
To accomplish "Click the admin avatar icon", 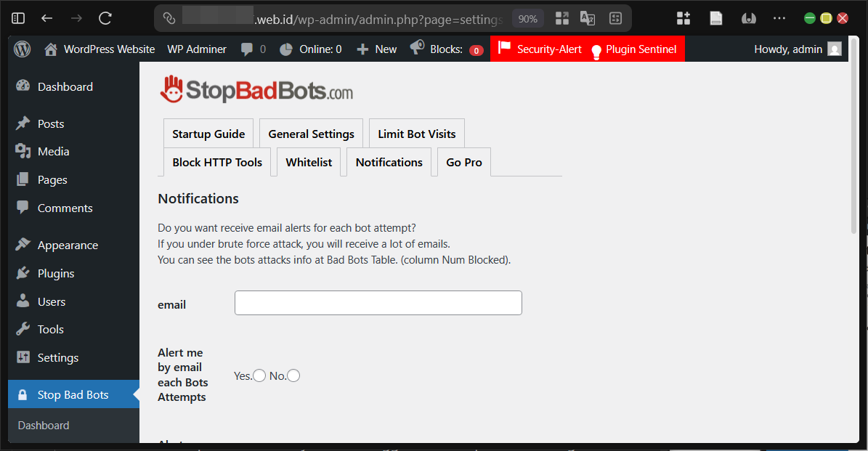I will coord(833,49).
